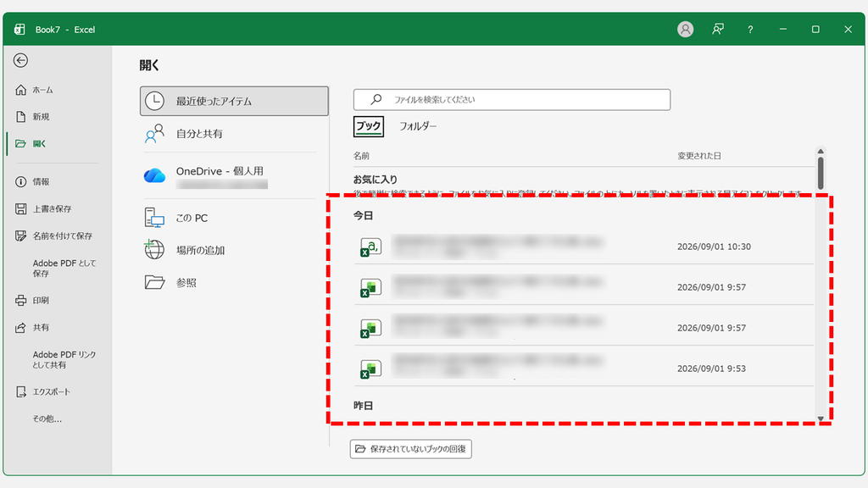This screenshot has height=488, width=868.
Task: Click the 名前 column header
Action: point(361,156)
